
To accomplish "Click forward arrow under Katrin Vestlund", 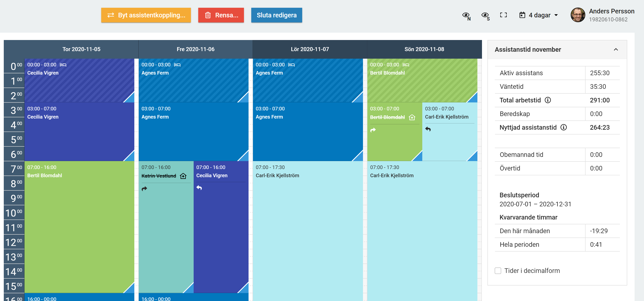I will click(x=144, y=189).
